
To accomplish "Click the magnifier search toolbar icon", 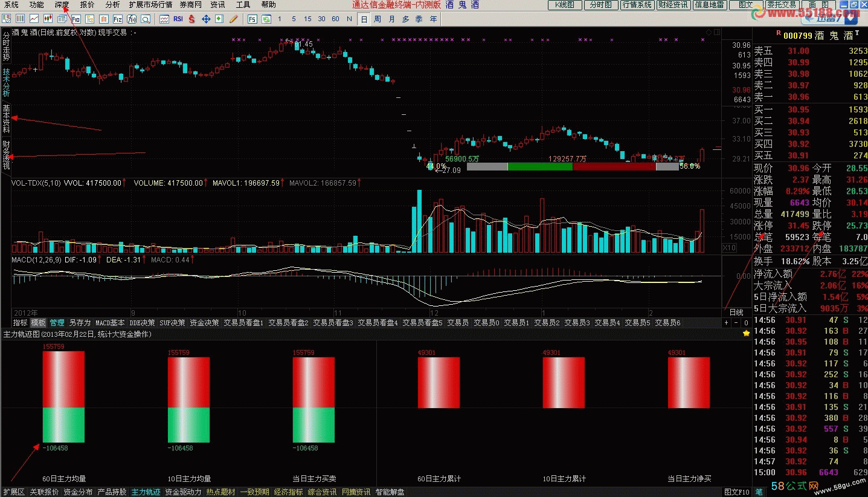I will (146, 19).
